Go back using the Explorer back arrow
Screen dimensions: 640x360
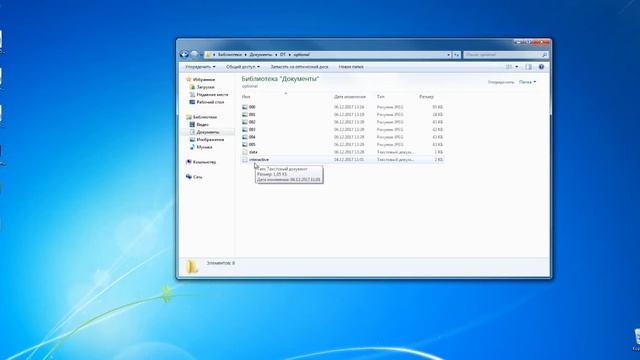coord(184,54)
